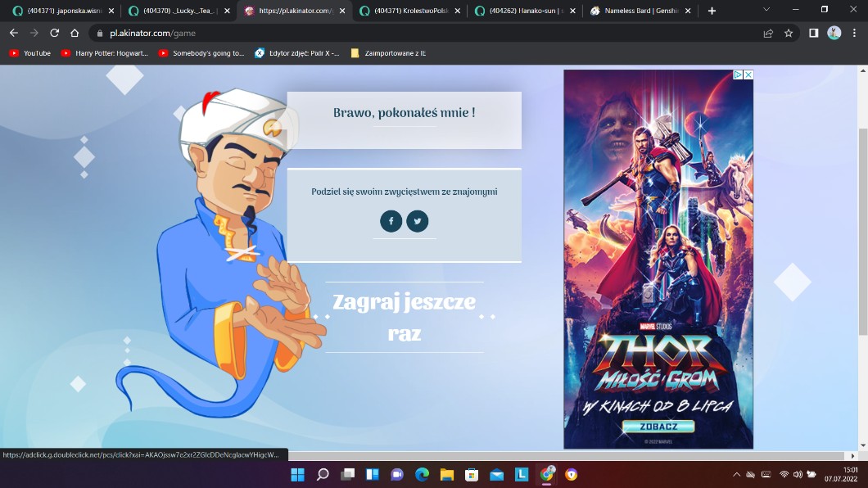Share victory via the Facebook icon
868x488 pixels.
pos(391,221)
